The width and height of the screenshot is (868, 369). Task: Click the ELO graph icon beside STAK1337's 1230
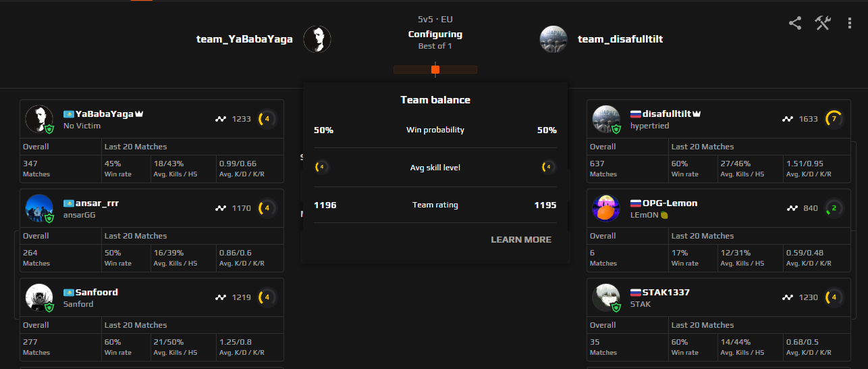[x=788, y=297]
